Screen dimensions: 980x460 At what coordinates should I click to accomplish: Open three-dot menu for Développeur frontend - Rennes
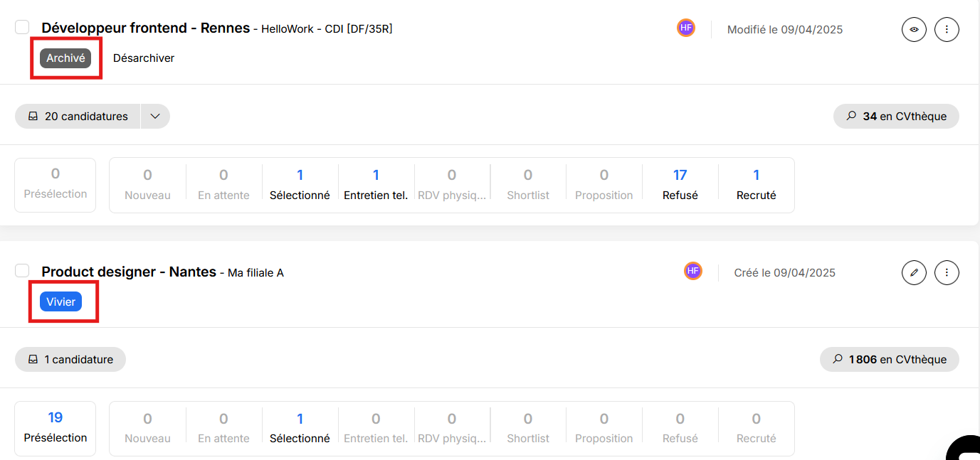point(947,29)
